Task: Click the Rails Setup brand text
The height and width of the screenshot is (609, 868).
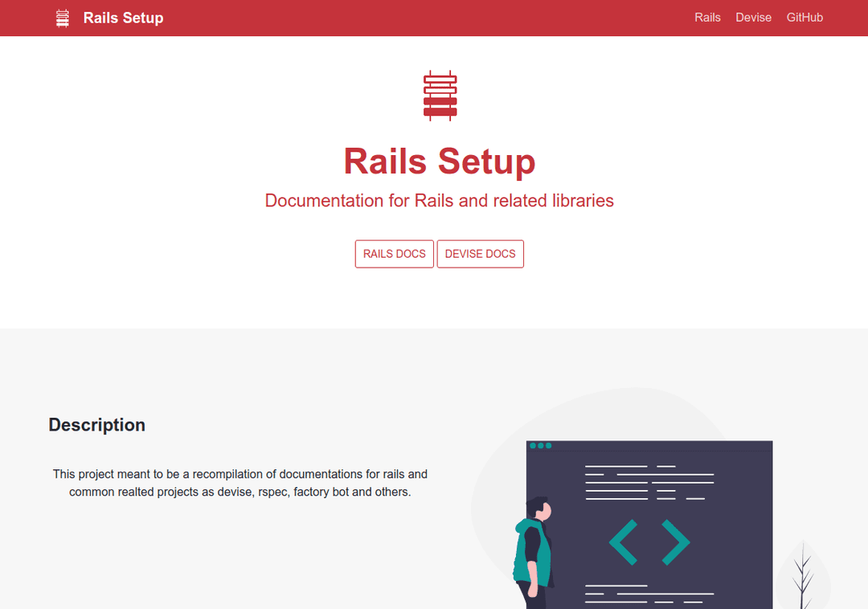Action: tap(122, 18)
